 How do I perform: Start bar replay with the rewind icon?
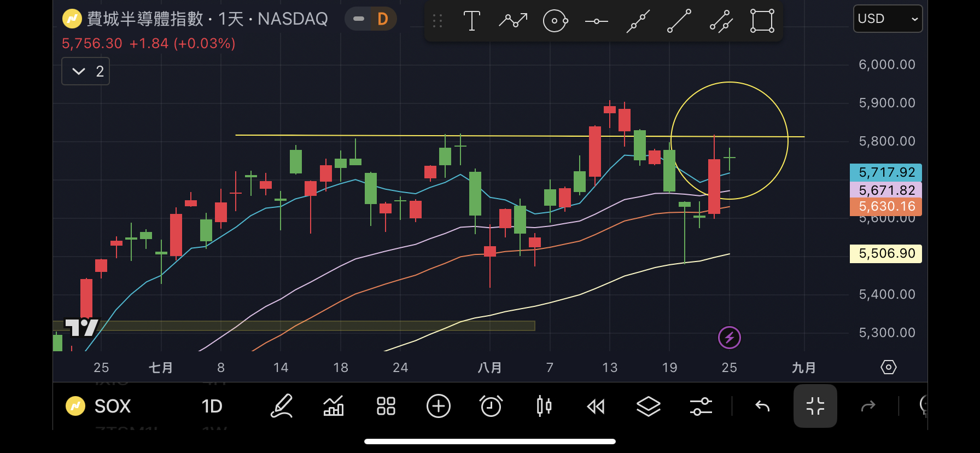(x=596, y=406)
